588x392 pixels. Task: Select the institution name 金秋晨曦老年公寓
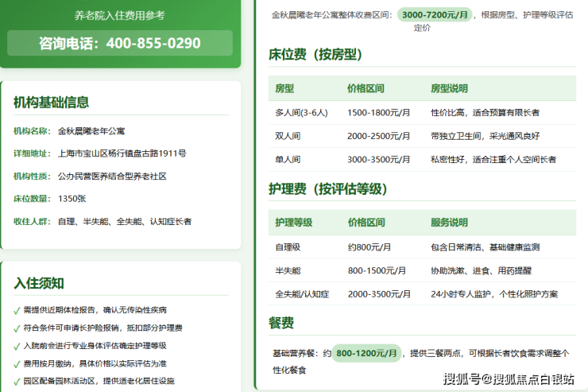[91, 131]
